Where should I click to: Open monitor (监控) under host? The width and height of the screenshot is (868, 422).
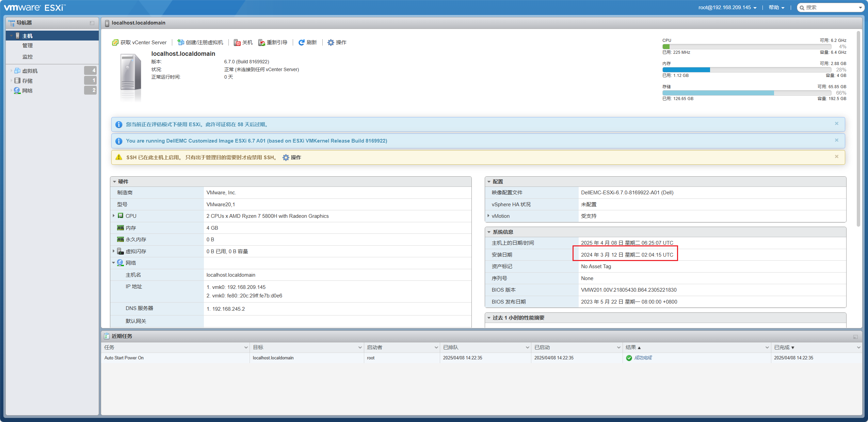(x=28, y=57)
